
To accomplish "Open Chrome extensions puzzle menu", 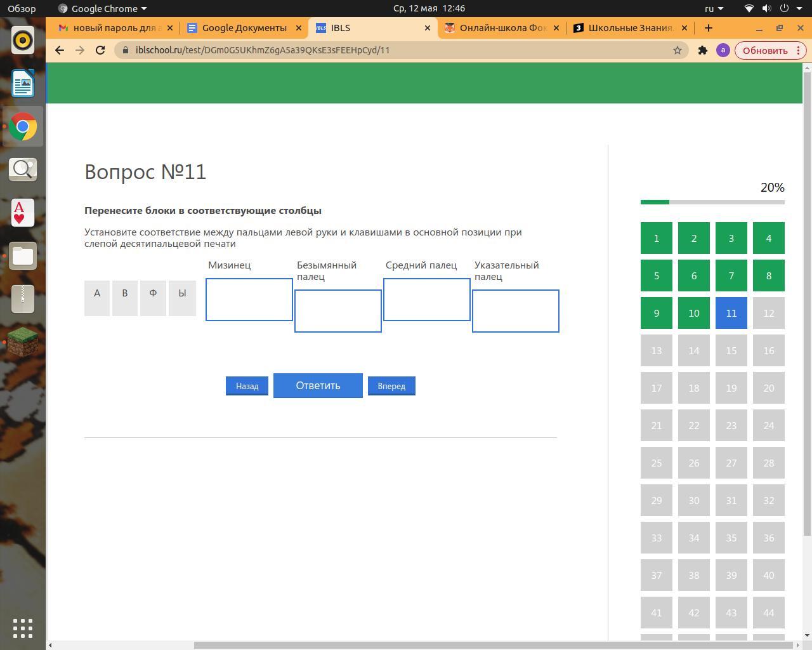I will tap(703, 50).
